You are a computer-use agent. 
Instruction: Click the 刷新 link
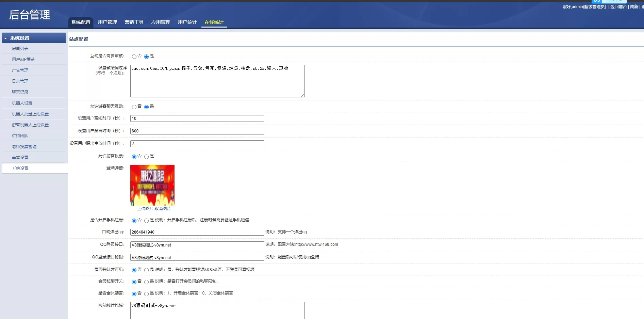tap(634, 7)
